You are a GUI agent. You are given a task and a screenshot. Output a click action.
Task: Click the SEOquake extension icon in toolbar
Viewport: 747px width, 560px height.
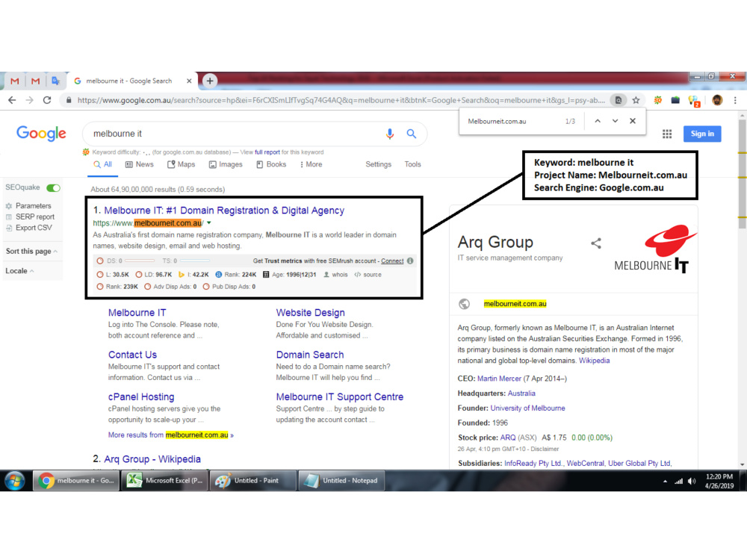[x=657, y=100]
